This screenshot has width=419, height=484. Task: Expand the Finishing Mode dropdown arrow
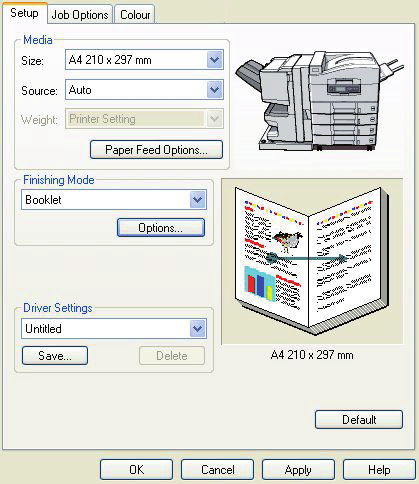point(198,200)
